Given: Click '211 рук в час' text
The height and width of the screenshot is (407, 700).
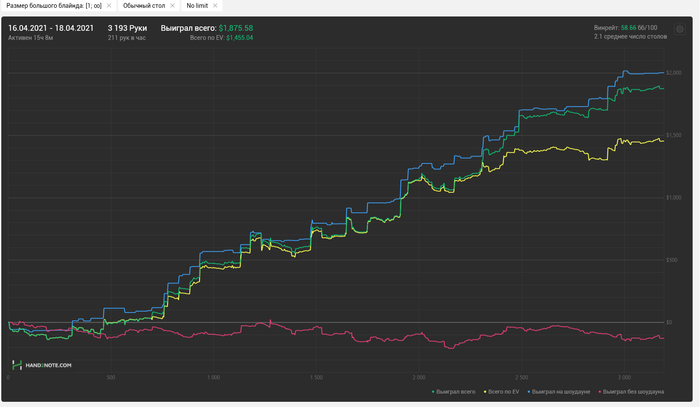Looking at the screenshot, I should point(127,38).
